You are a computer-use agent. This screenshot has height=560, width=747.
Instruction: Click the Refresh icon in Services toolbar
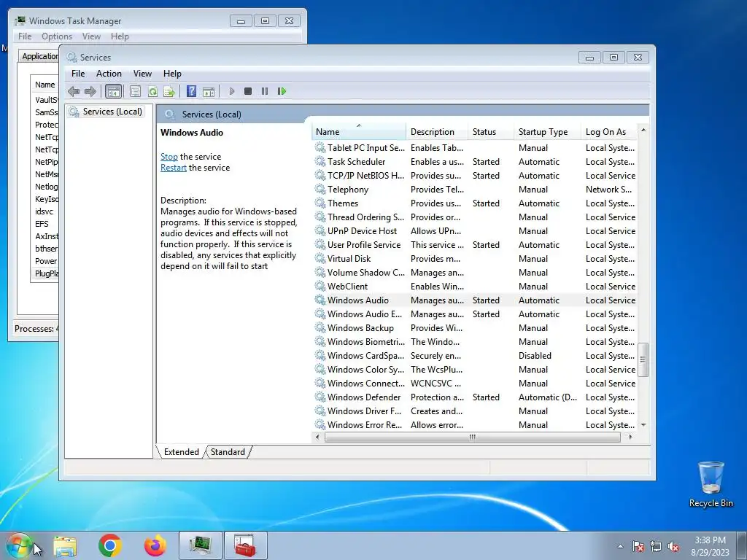pyautogui.click(x=152, y=91)
